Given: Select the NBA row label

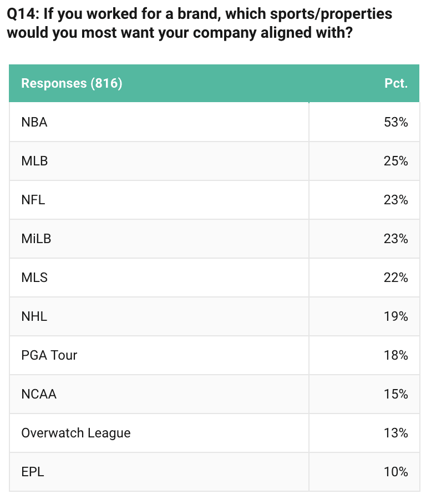Looking at the screenshot, I should (34, 122).
